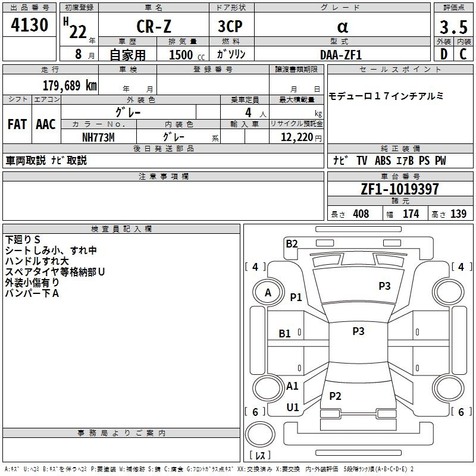Select the B1 marker on the side door

pyautogui.click(x=285, y=334)
